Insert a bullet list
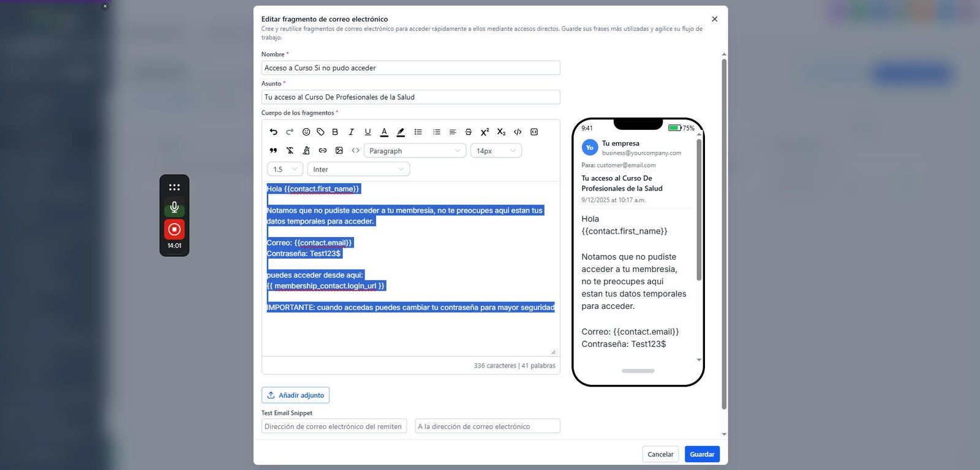 [418, 132]
